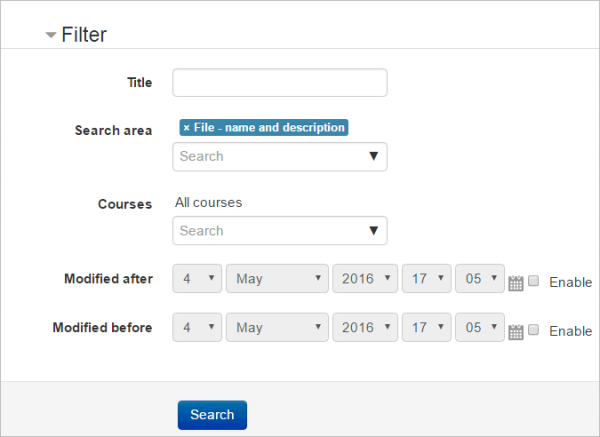Choose day in Modified before row
The image size is (600, 437).
pos(198,328)
